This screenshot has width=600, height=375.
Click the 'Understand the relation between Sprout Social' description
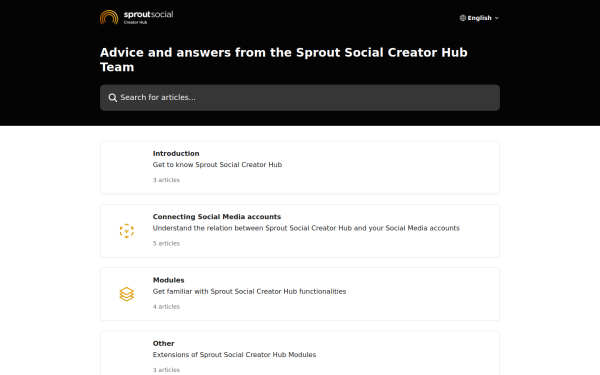pyautogui.click(x=306, y=228)
